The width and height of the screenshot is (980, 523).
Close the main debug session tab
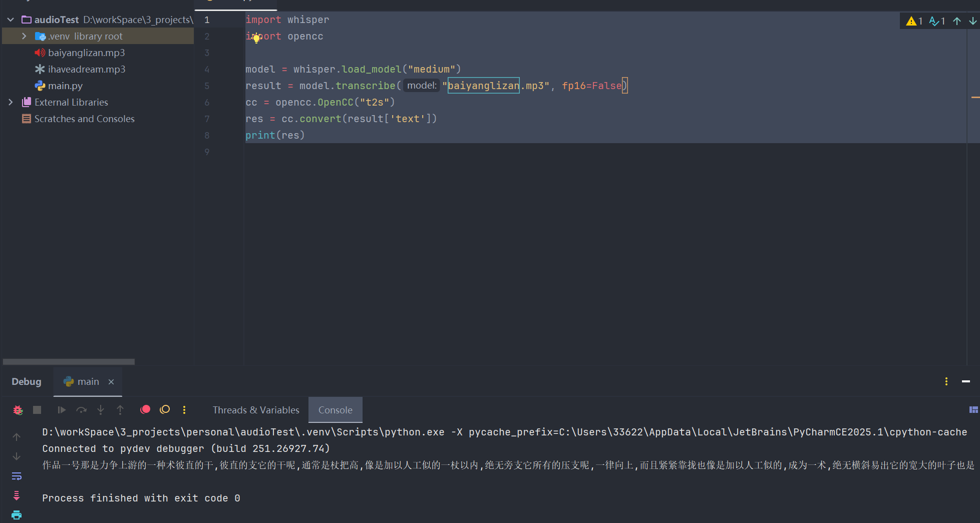coord(111,382)
